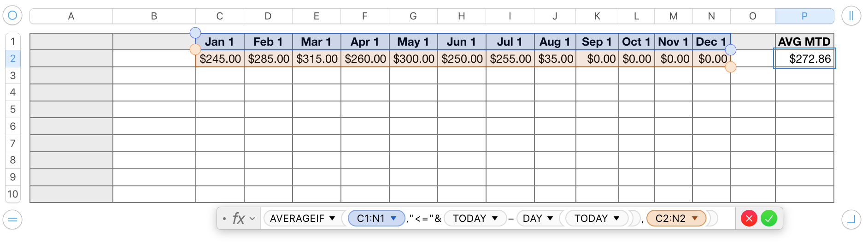Select column P header tab
The image size is (868, 250).
click(x=804, y=16)
